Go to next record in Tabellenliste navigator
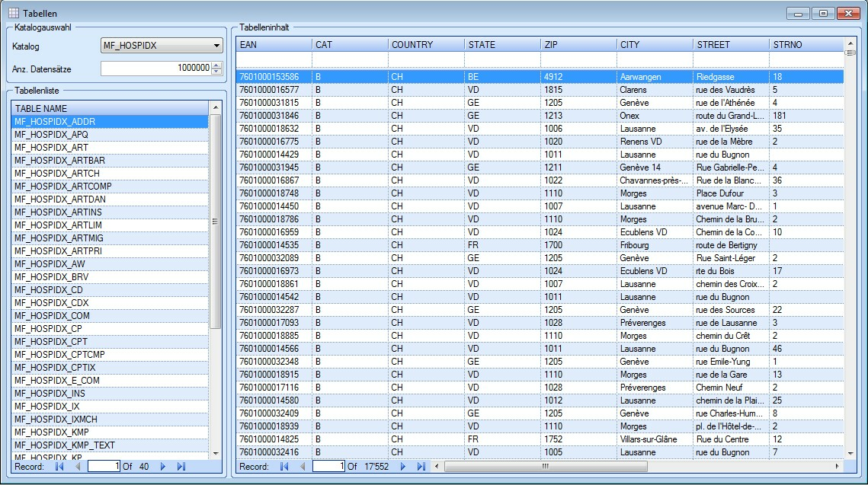Screen dimensions: 868x485 163,466
